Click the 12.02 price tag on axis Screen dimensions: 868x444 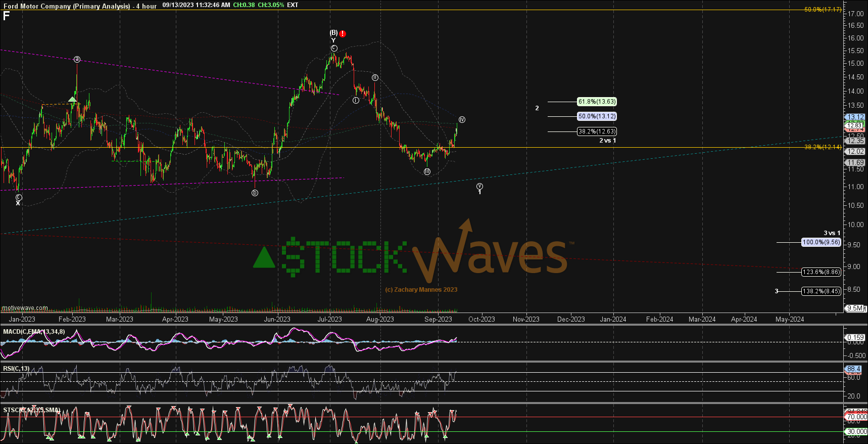[855, 151]
